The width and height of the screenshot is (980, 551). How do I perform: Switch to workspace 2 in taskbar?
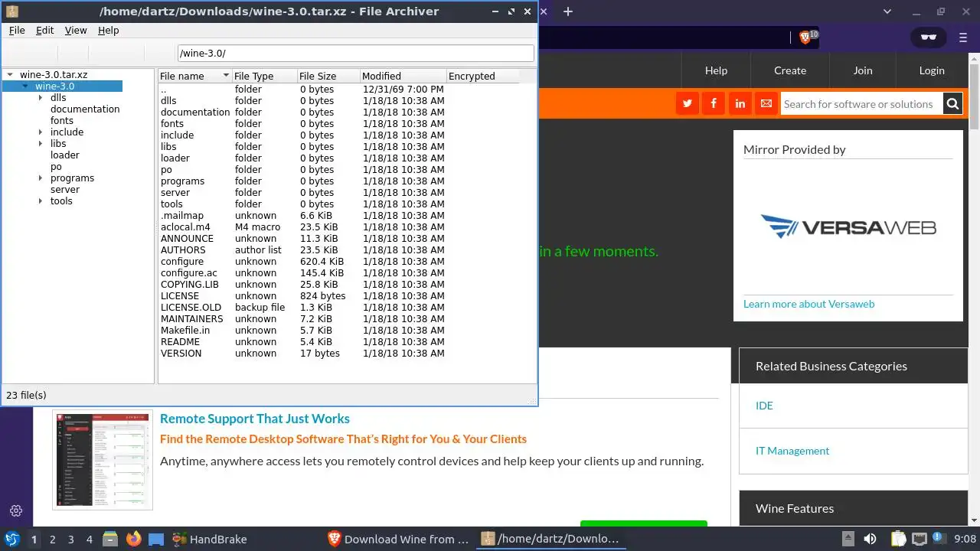(53, 539)
